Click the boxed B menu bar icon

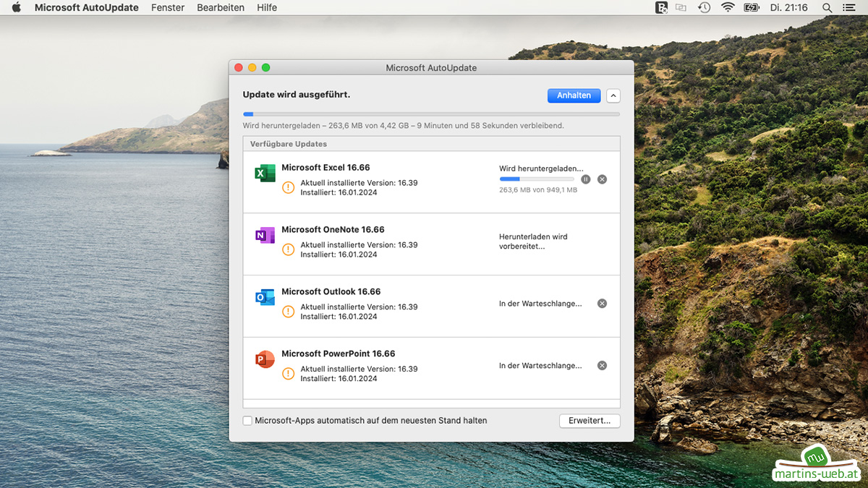661,7
